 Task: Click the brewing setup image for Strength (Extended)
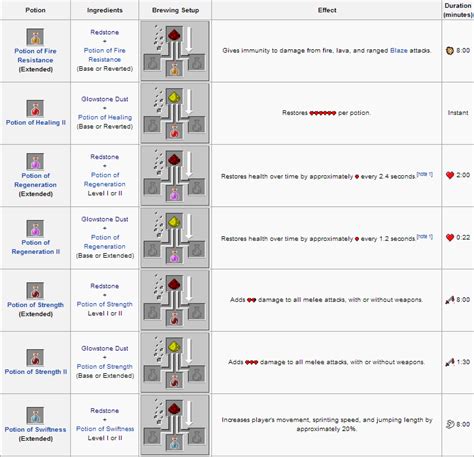click(175, 300)
